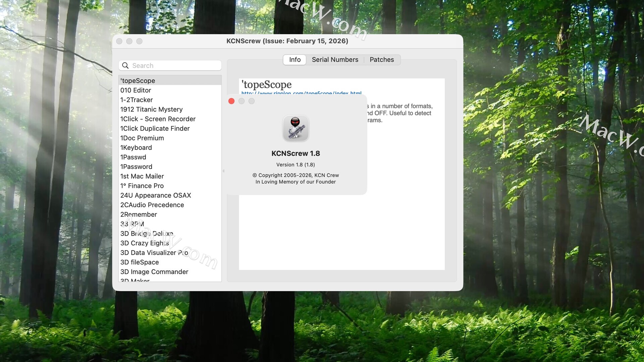This screenshot has width=644, height=362.
Task: Choose 1st Mac Mailer from list
Action: 142,176
